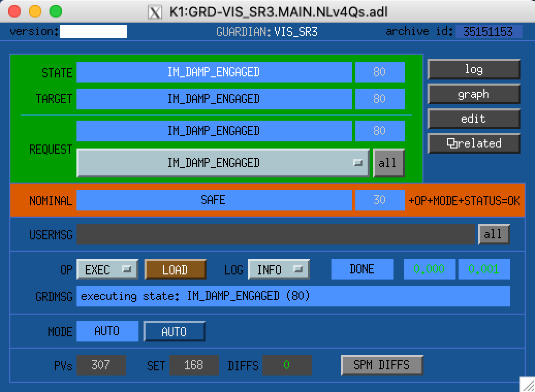Screen dimensions: 535x392
Task: Open the LOG level INFO dropdown
Action: [x=279, y=270]
